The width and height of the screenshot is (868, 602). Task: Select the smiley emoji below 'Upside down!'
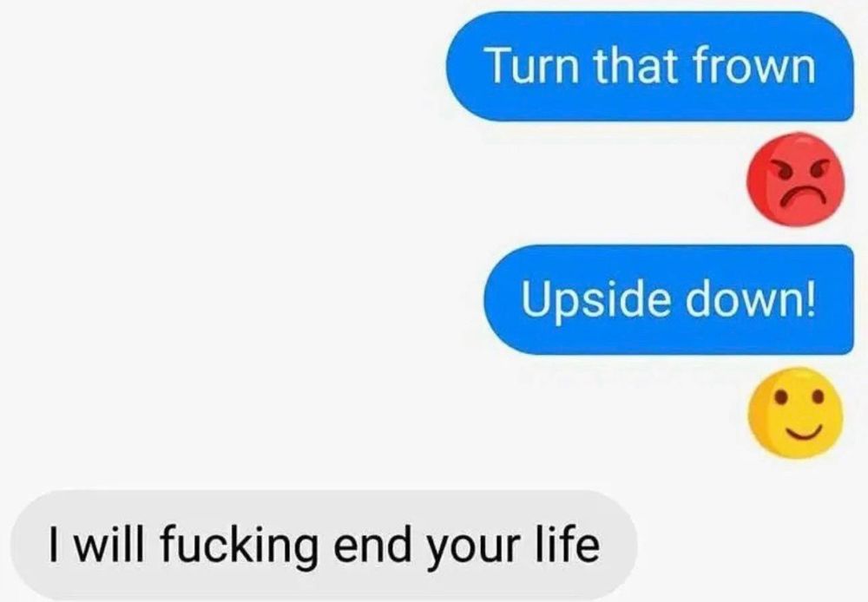[x=795, y=413]
